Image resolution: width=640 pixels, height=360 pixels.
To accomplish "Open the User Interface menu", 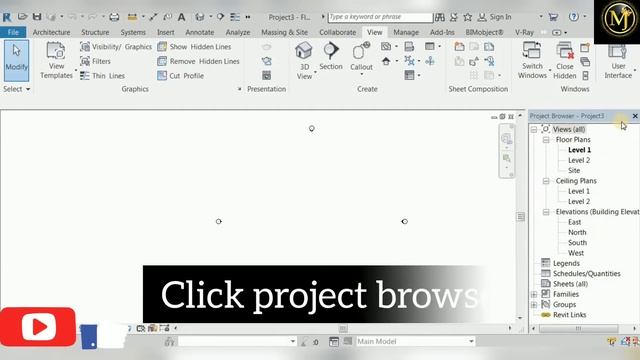I will (x=618, y=60).
